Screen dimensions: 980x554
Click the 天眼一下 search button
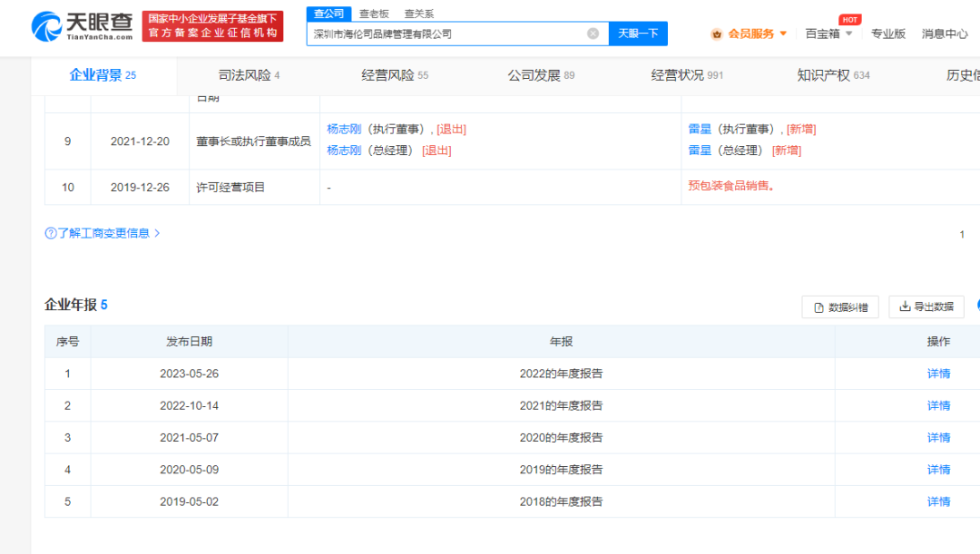pos(638,34)
